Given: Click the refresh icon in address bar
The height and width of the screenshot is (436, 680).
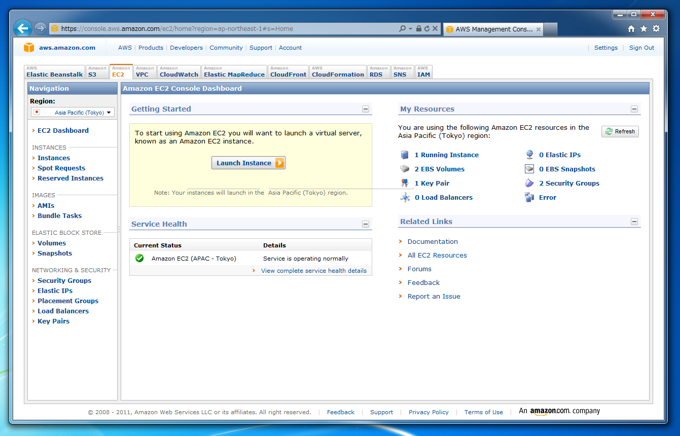Looking at the screenshot, I should point(426,29).
